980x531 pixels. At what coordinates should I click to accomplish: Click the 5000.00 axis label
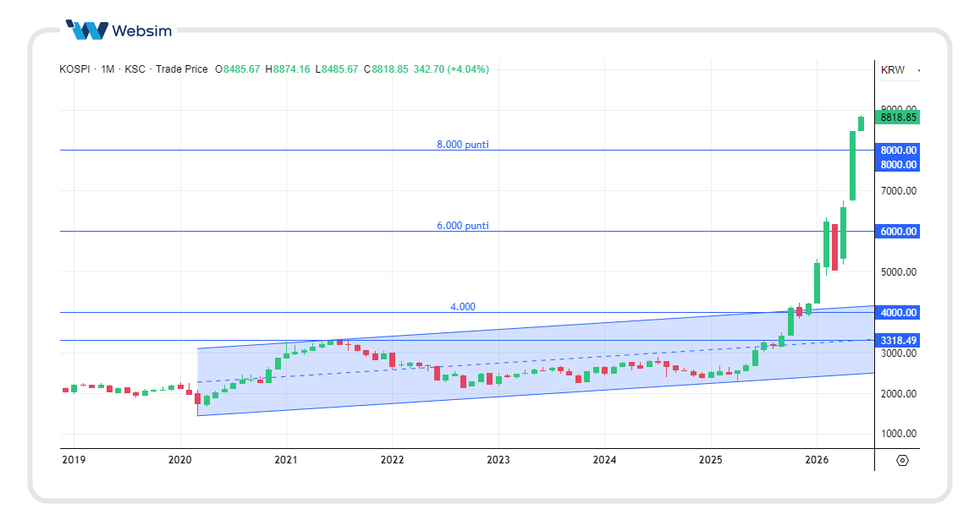click(899, 272)
